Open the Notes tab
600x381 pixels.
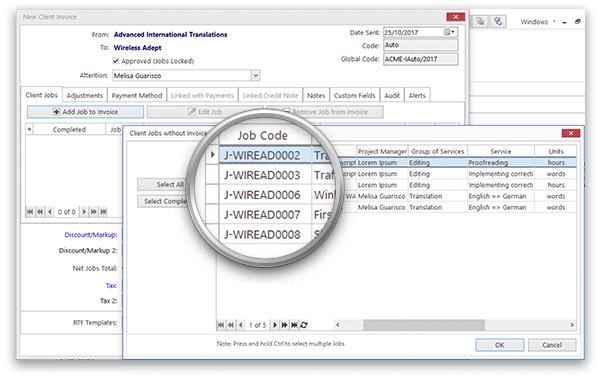click(x=316, y=96)
